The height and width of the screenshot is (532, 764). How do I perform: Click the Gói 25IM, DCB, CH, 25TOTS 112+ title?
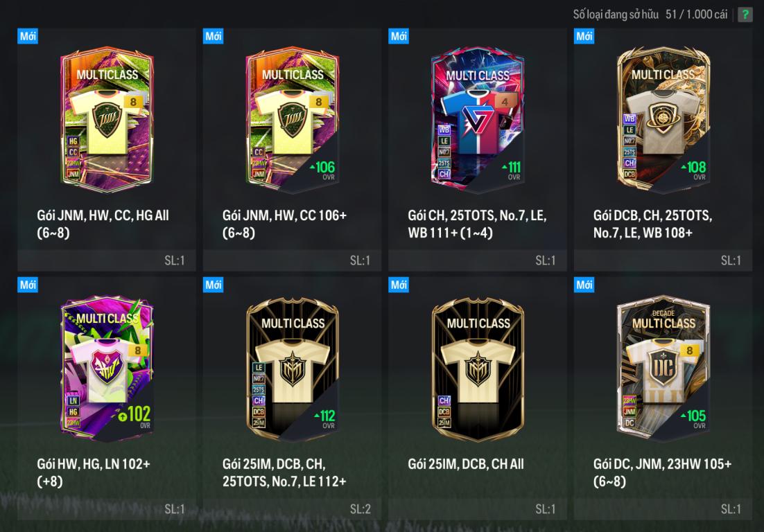(284, 472)
